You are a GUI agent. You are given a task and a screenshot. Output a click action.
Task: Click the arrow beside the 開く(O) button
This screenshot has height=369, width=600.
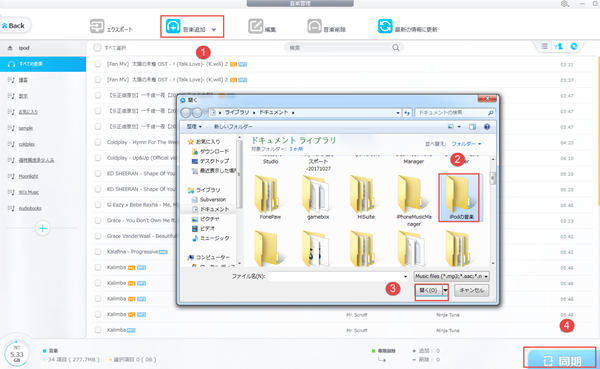[445, 290]
